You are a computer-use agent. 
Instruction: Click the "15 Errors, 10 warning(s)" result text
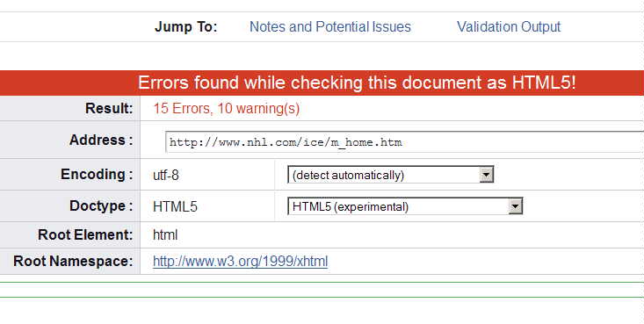pyautogui.click(x=227, y=108)
